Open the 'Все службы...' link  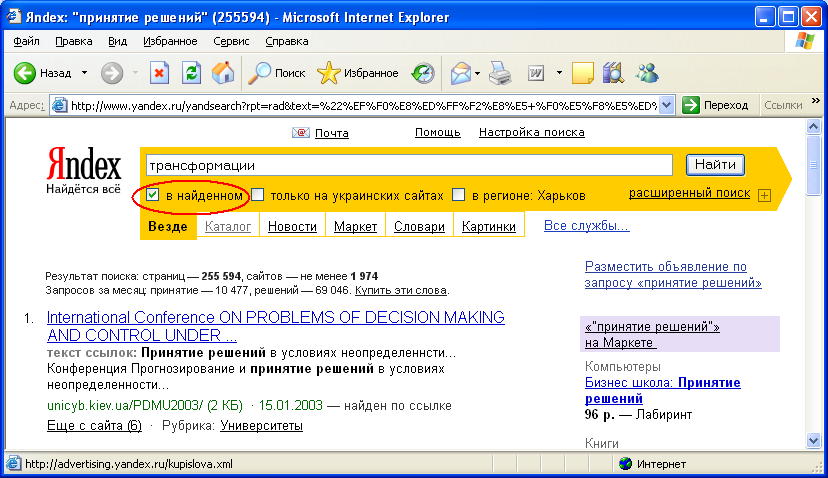(586, 226)
